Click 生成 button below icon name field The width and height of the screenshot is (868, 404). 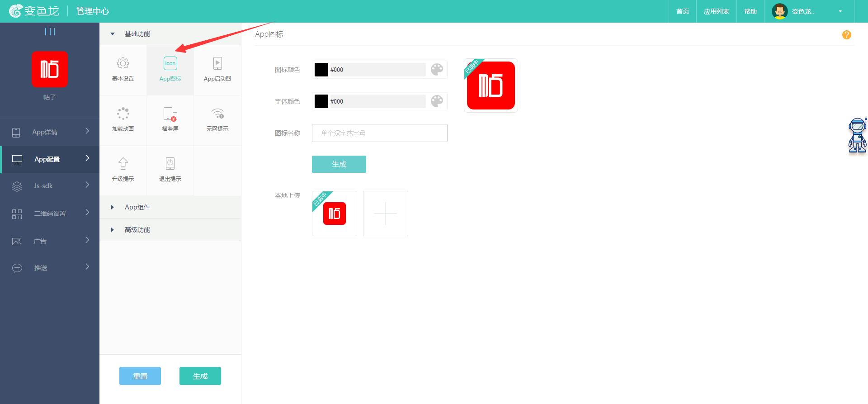(x=339, y=164)
